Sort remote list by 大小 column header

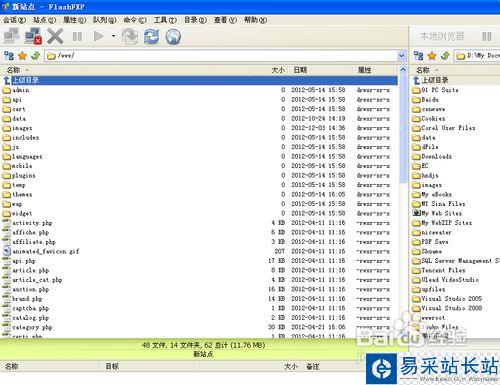pos(269,70)
